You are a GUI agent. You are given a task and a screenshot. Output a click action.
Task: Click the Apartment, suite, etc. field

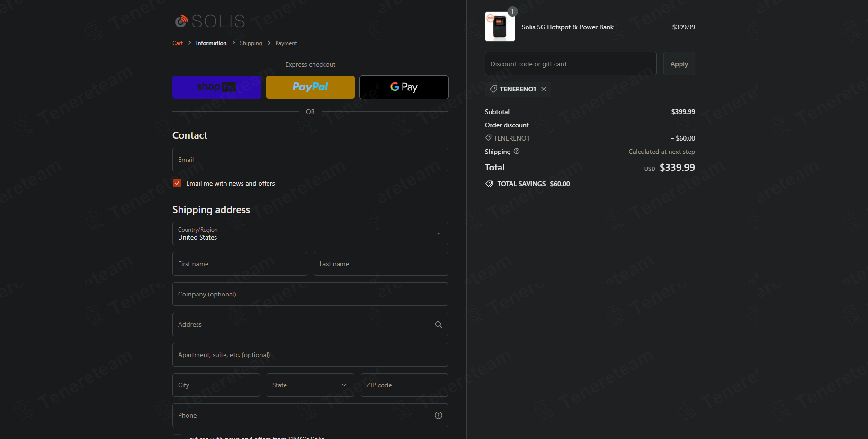pos(310,355)
